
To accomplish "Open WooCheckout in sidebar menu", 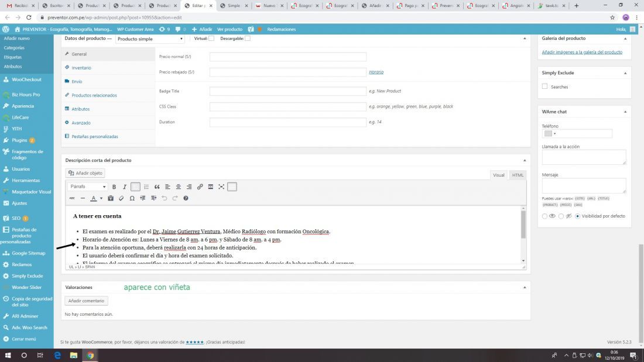I will (x=27, y=80).
